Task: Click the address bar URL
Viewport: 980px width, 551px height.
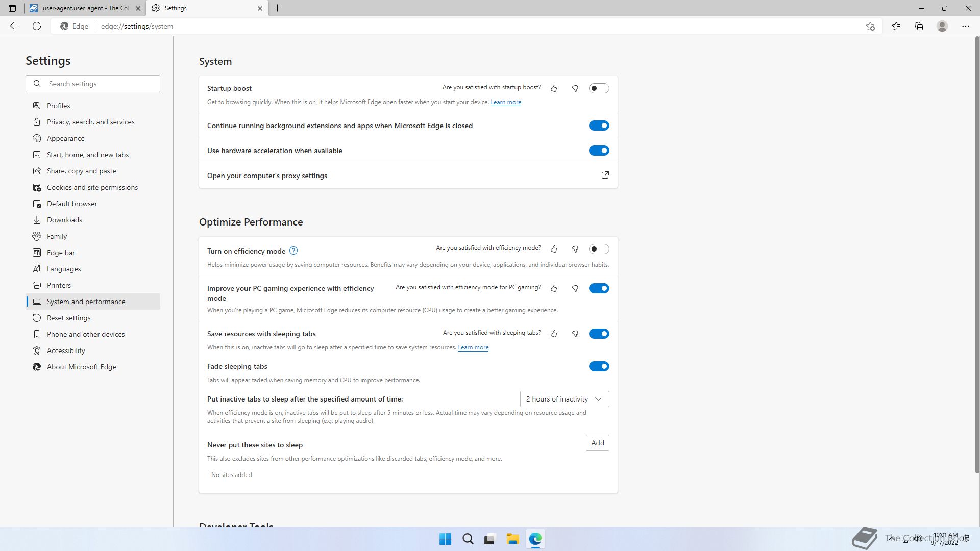Action: click(x=137, y=26)
